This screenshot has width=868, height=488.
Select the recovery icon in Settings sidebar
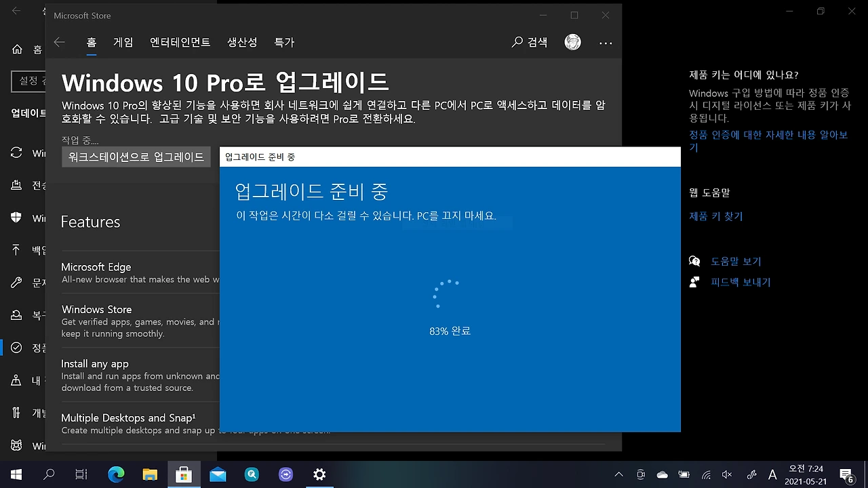(x=17, y=315)
